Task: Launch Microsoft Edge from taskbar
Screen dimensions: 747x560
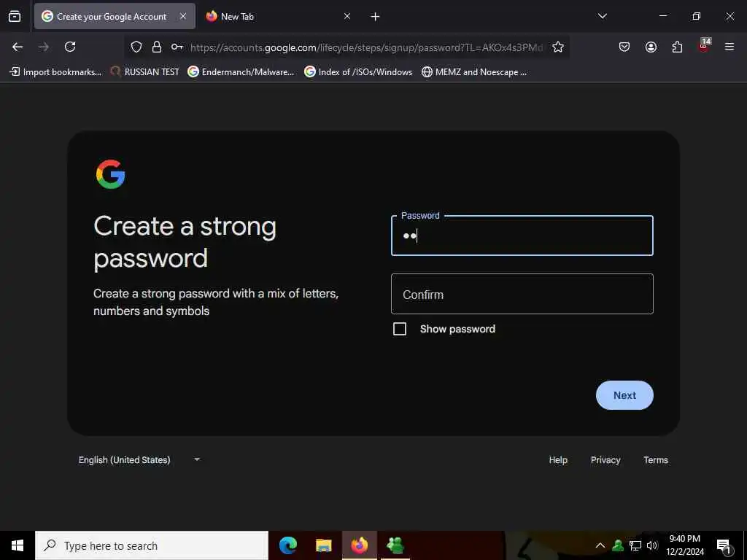Action: (287, 545)
